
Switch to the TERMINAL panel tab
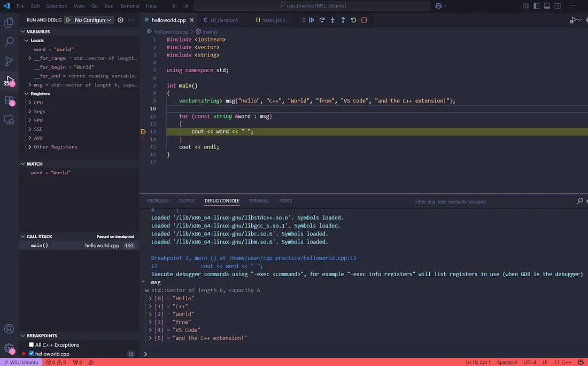tap(259, 201)
